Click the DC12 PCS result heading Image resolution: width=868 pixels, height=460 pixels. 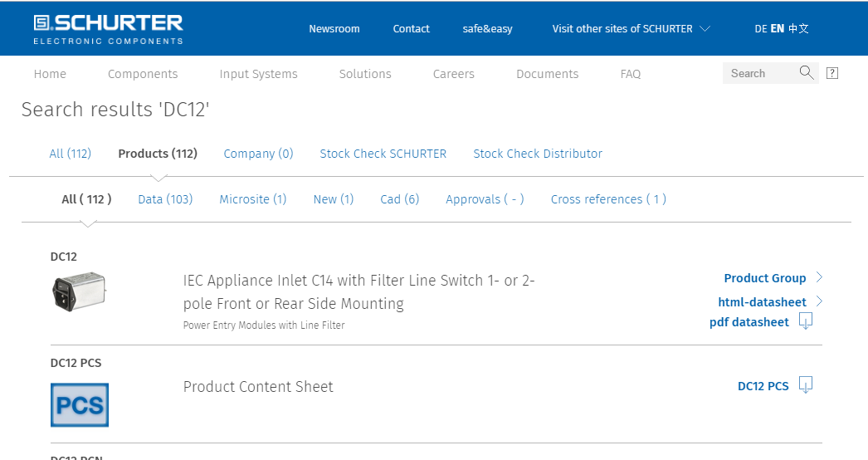pyautogui.click(x=76, y=363)
